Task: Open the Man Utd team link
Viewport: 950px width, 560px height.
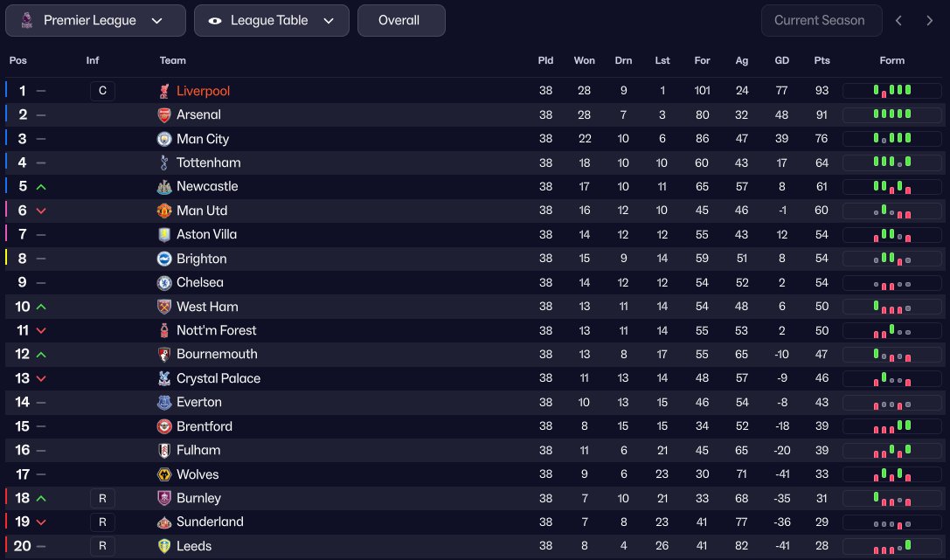Action: tap(202, 211)
